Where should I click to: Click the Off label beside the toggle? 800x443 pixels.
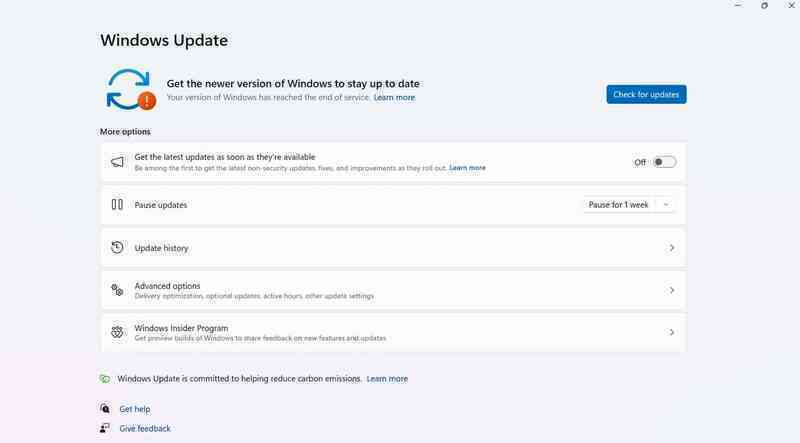[640, 162]
